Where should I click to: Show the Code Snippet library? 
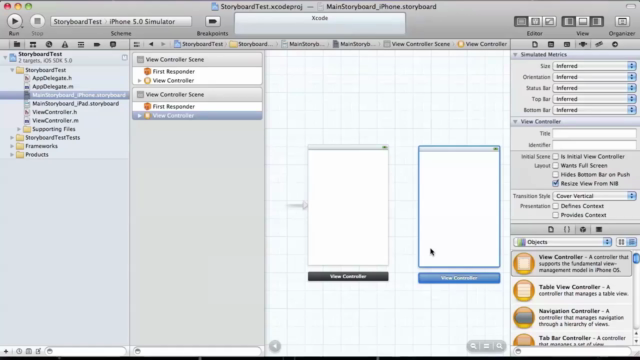[567, 229]
